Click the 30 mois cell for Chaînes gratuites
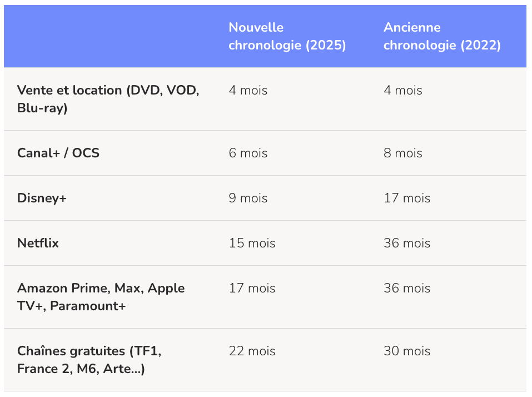The image size is (532, 397). point(407,351)
